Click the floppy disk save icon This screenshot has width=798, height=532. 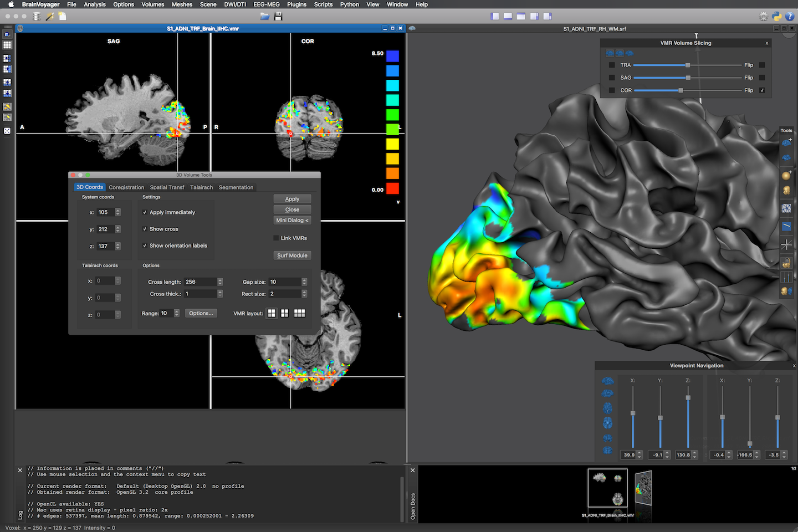tap(278, 16)
